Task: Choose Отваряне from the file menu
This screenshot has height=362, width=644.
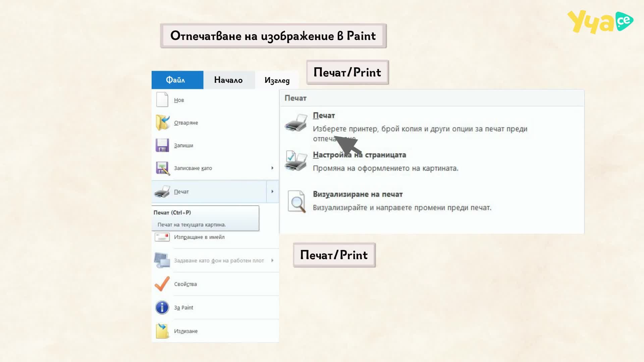Action: [215, 123]
